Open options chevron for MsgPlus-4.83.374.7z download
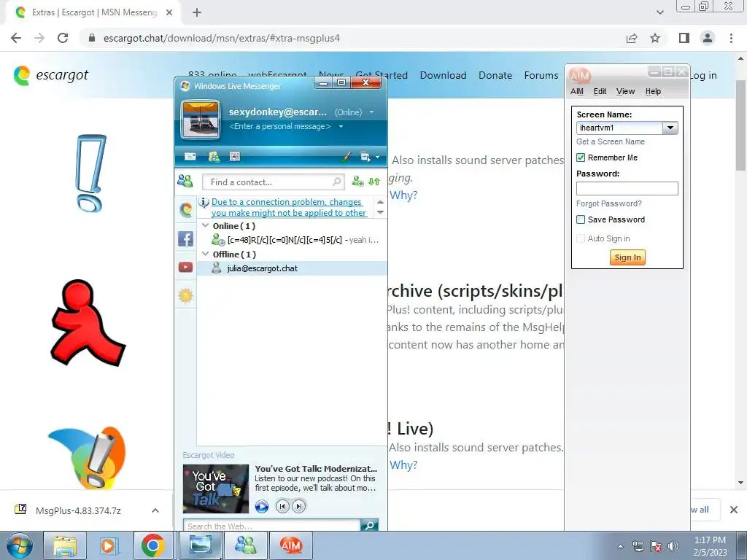Image resolution: width=747 pixels, height=560 pixels. tap(155, 510)
